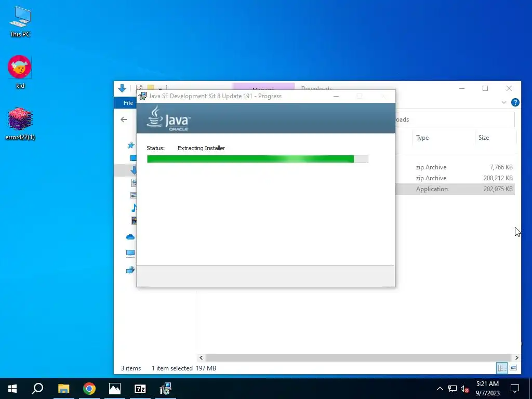Minimize the Downloads Explorer window
Image resolution: width=532 pixels, height=399 pixels.
click(462, 88)
